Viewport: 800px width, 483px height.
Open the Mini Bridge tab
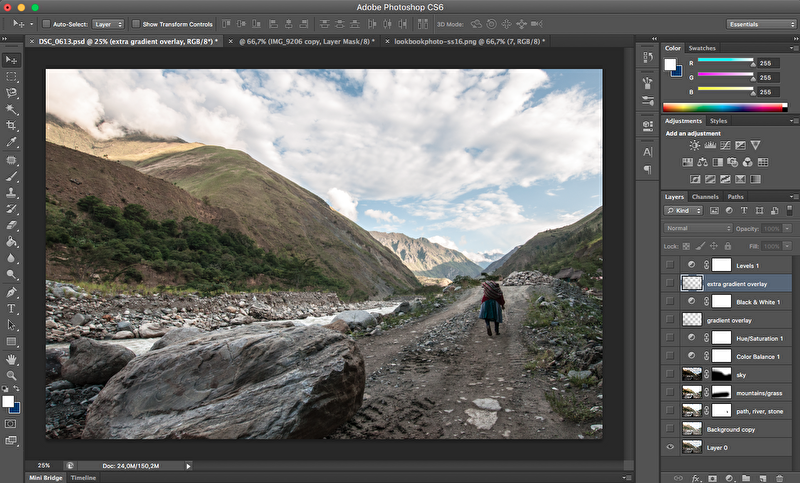pyautogui.click(x=45, y=478)
